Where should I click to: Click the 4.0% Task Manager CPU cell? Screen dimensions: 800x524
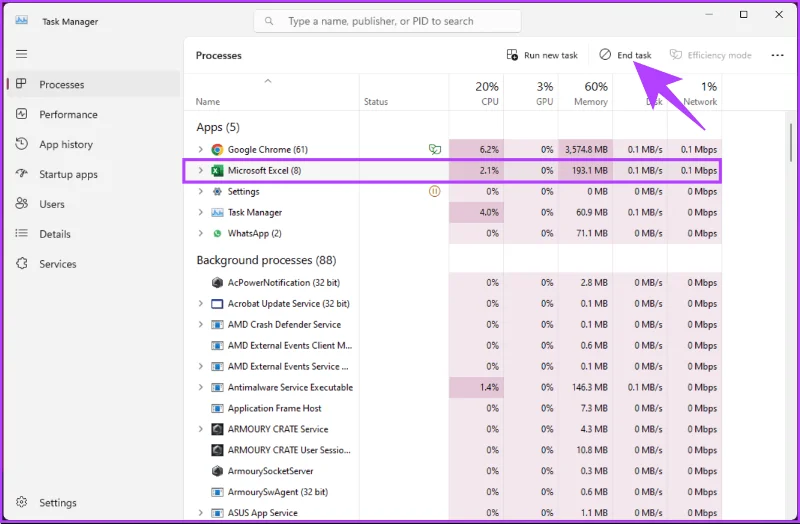[x=477, y=212]
